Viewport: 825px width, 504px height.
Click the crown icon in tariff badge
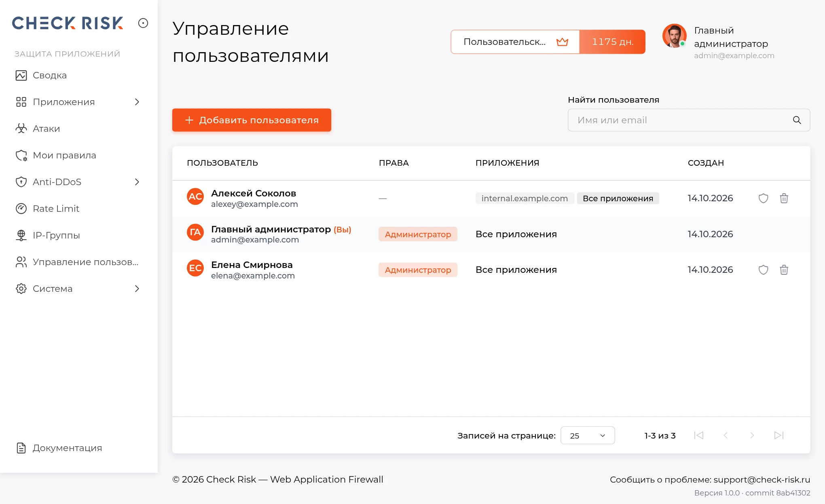coord(562,42)
